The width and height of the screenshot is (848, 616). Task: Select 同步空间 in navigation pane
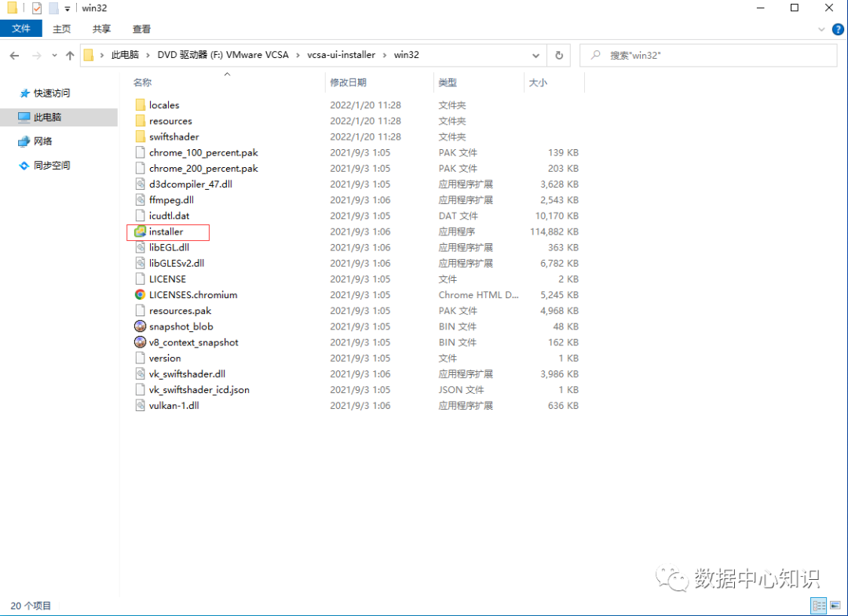coord(52,166)
